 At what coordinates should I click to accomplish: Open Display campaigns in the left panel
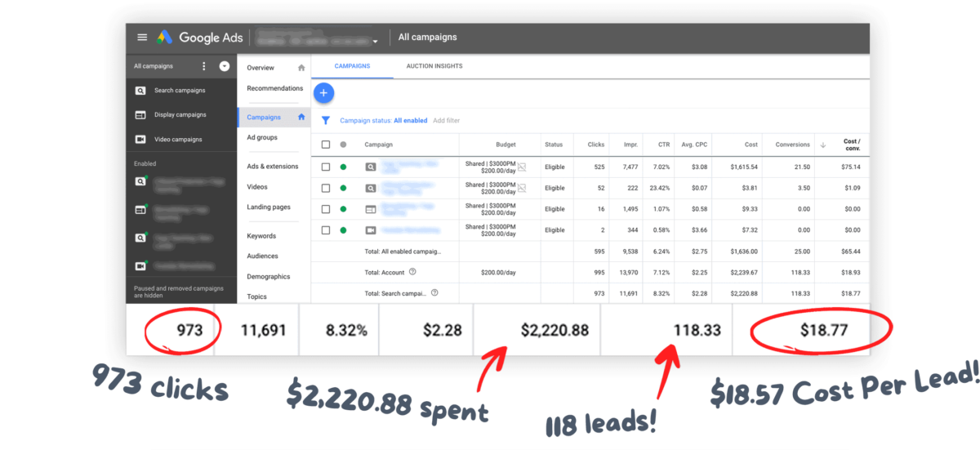(x=180, y=115)
